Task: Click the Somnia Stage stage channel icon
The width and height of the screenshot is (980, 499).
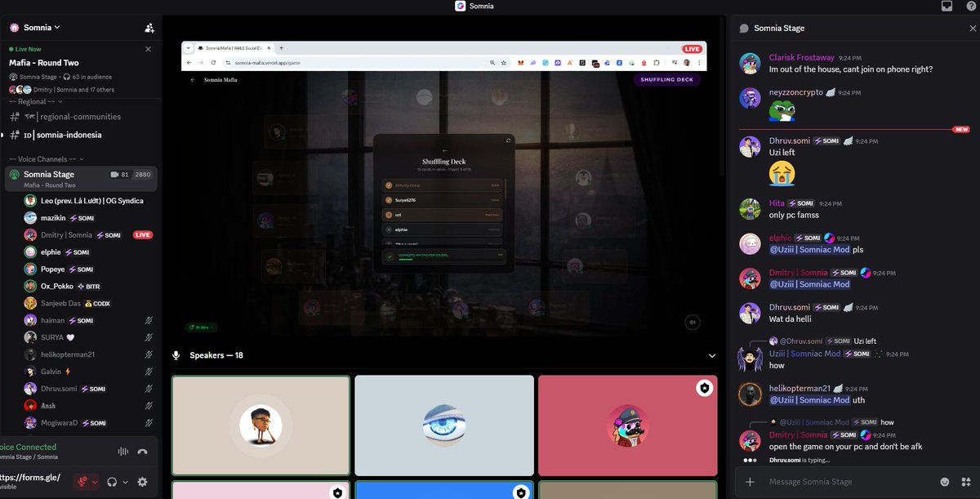Action: point(13,175)
